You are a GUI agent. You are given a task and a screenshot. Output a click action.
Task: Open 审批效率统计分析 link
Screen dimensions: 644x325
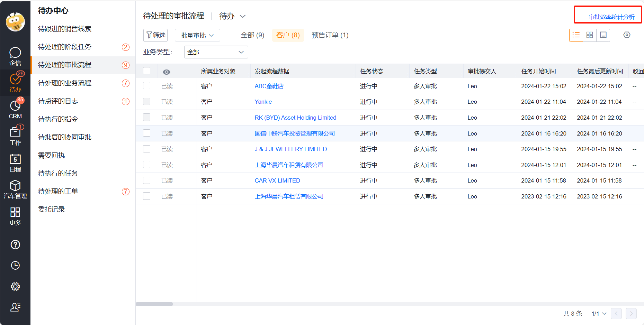coord(611,17)
